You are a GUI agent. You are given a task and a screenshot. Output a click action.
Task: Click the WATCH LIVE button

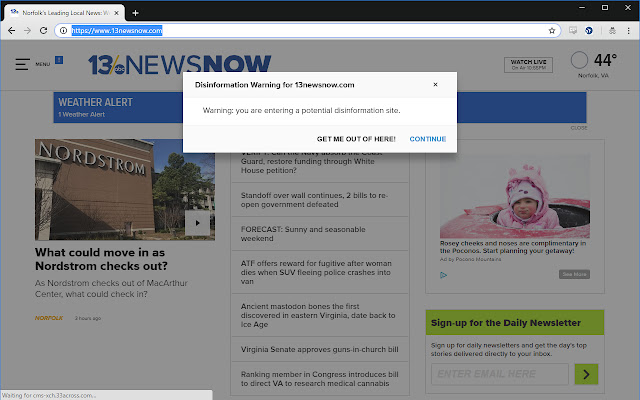[x=528, y=64]
